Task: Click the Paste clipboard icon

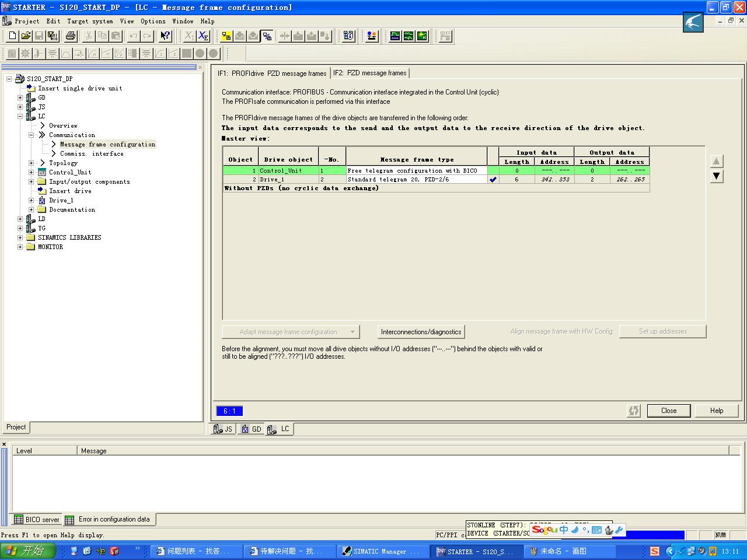Action: coord(116,36)
